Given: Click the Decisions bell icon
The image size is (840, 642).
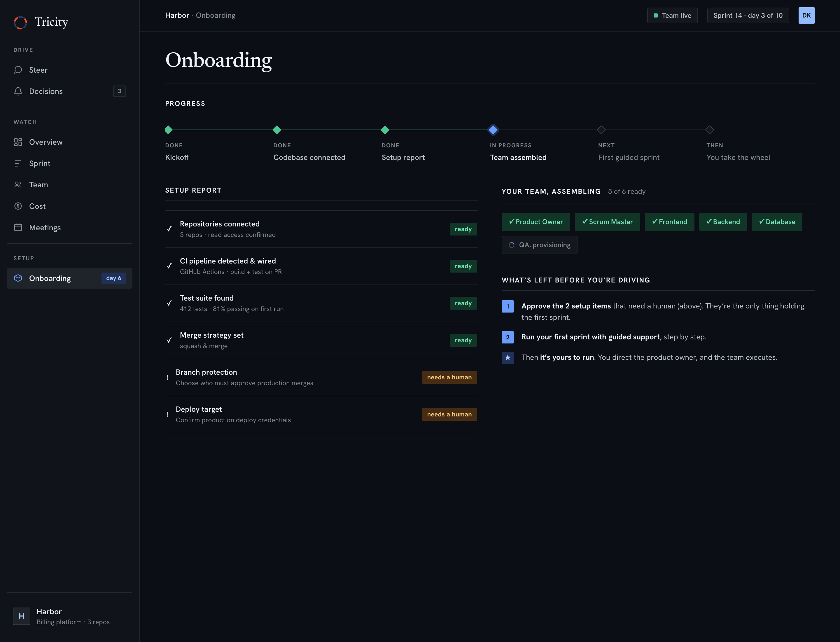Looking at the screenshot, I should point(18,91).
